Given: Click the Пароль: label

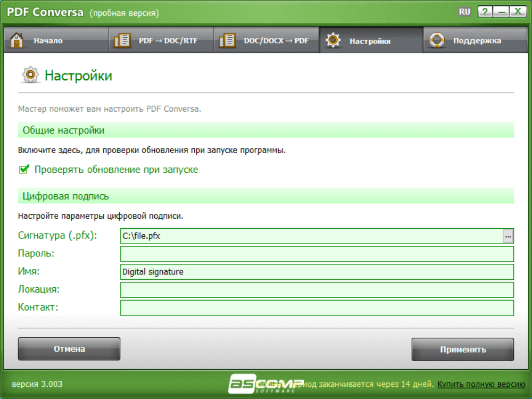Looking at the screenshot, I should click(36, 253).
